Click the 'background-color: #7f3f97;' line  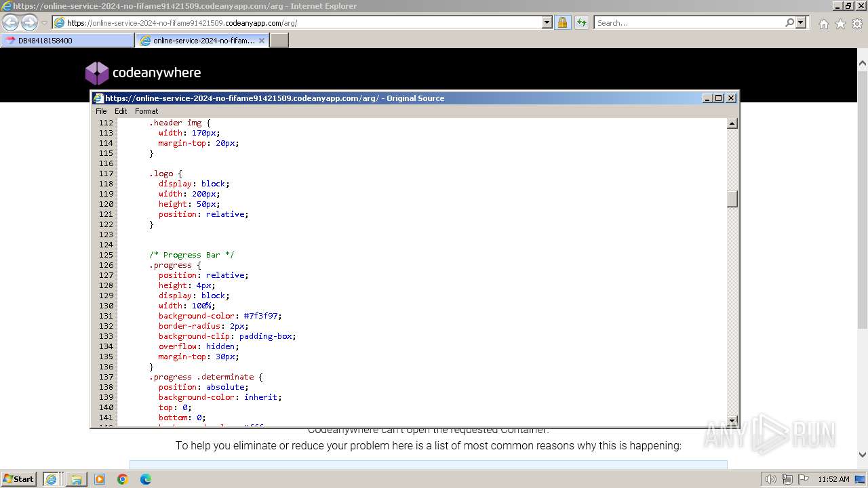220,316
